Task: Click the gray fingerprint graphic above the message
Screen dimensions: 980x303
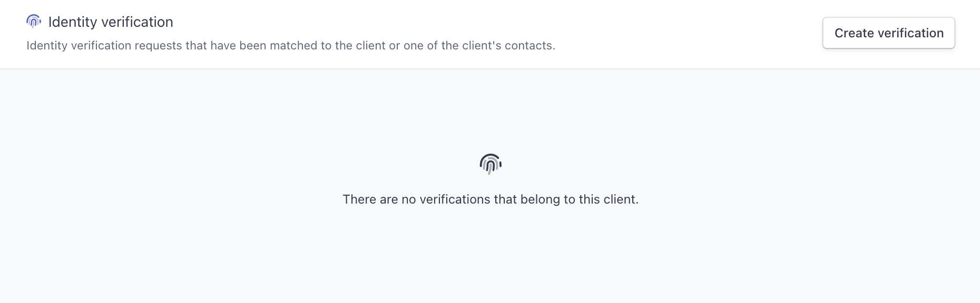Action: (491, 164)
